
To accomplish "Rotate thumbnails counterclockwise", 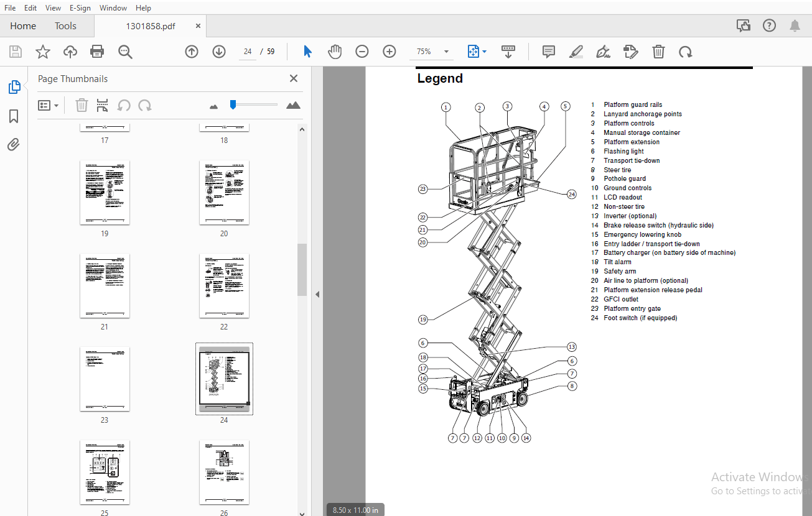I will tap(124, 105).
